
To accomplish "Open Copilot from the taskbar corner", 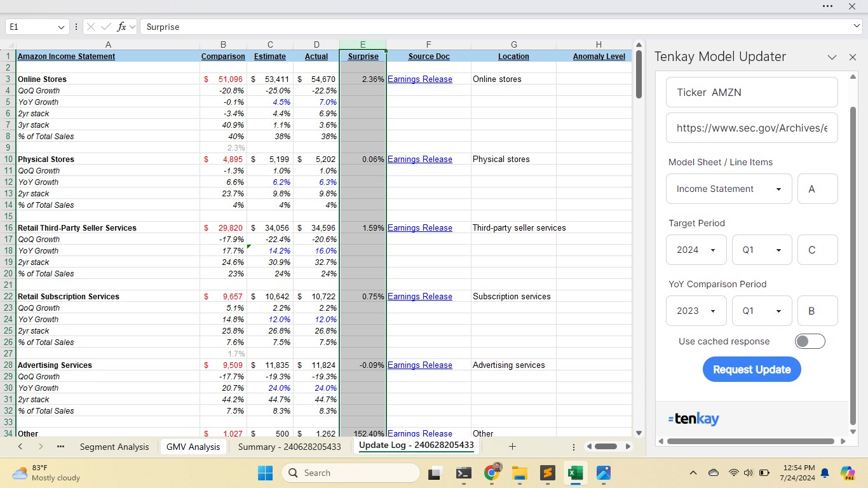I will pyautogui.click(x=848, y=473).
